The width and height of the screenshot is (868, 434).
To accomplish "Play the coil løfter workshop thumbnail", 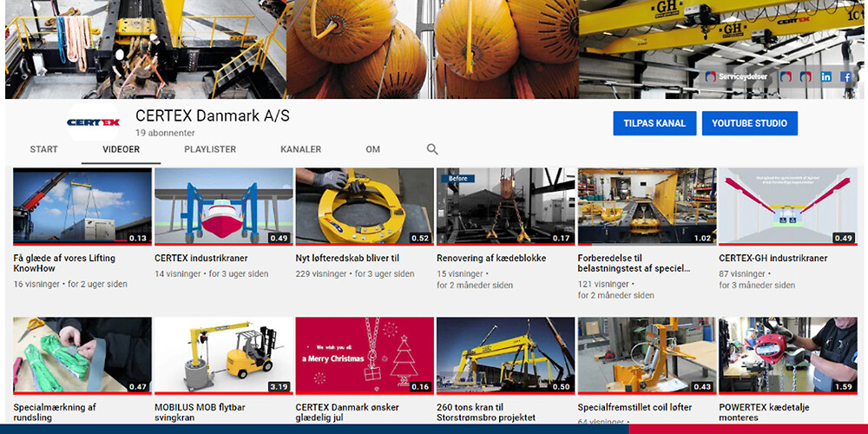I will (x=648, y=355).
